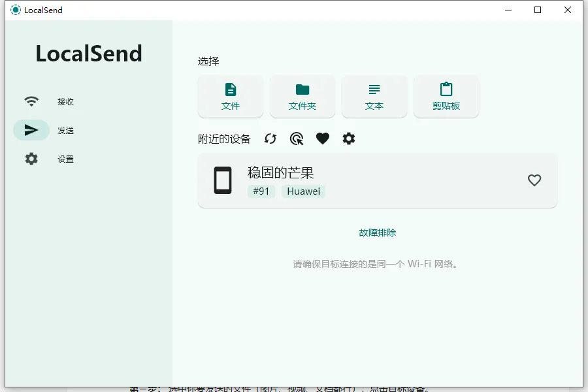
Task: Select the 文本 text option
Action: click(x=374, y=97)
